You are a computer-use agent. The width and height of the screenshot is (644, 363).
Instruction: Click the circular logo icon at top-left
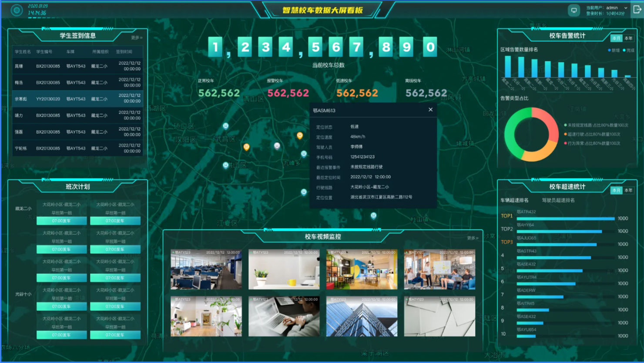(x=17, y=10)
